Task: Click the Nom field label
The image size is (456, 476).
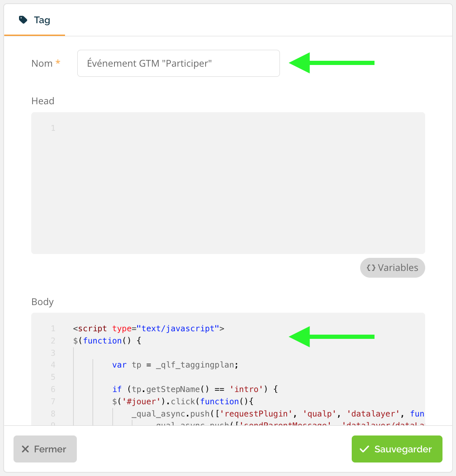Action: (x=46, y=63)
